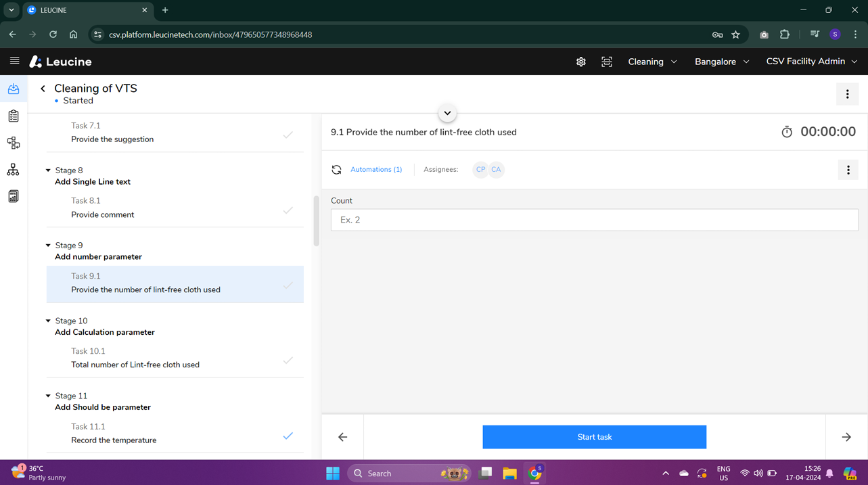Open the hamburger menu beside Leucine logo
Image resolution: width=868 pixels, height=485 pixels.
click(x=14, y=61)
